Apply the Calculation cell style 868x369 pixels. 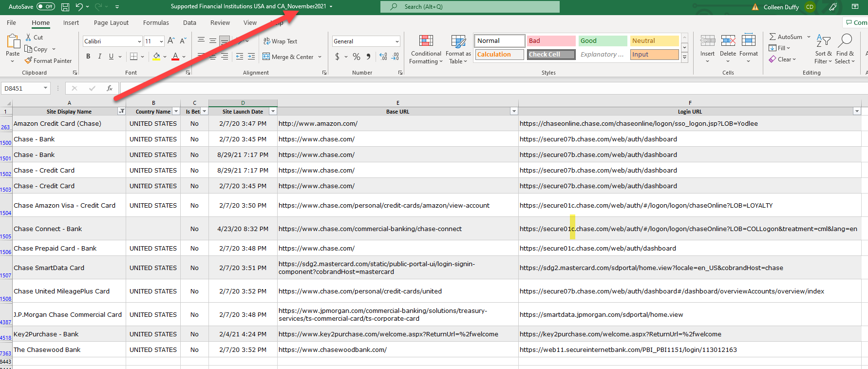point(500,54)
